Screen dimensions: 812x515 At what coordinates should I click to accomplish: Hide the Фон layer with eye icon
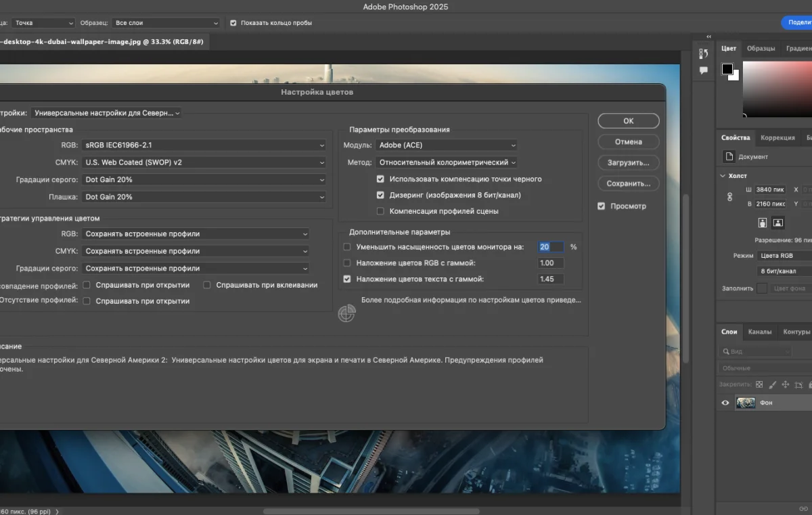(x=725, y=403)
